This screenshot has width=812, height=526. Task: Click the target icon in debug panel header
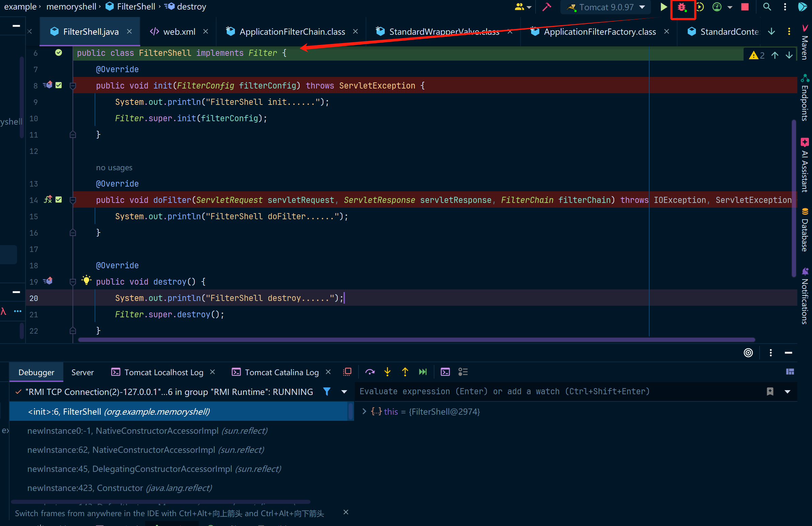748,353
